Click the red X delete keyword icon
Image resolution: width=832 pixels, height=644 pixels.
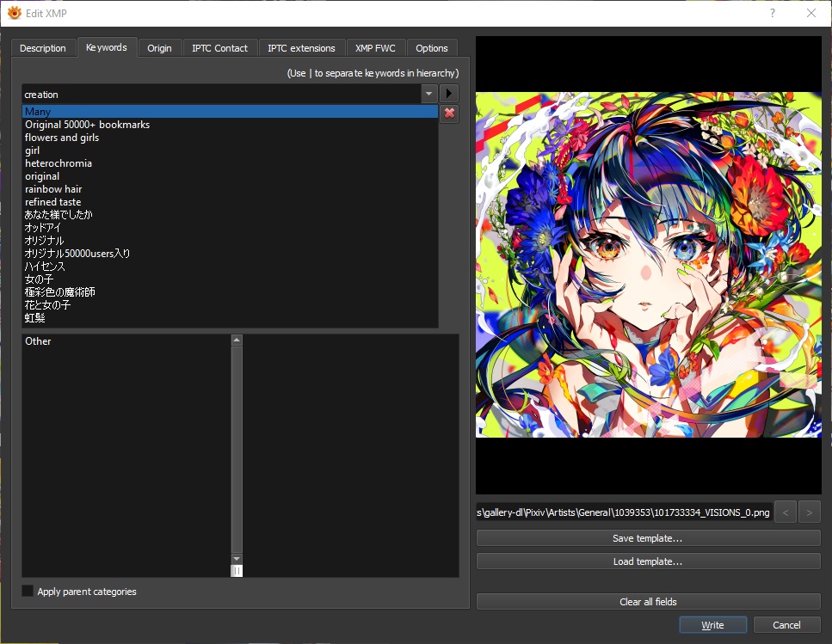(449, 113)
